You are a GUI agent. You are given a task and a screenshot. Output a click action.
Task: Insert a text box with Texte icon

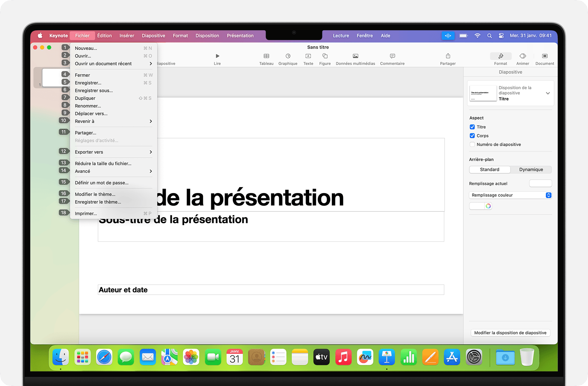[308, 56]
